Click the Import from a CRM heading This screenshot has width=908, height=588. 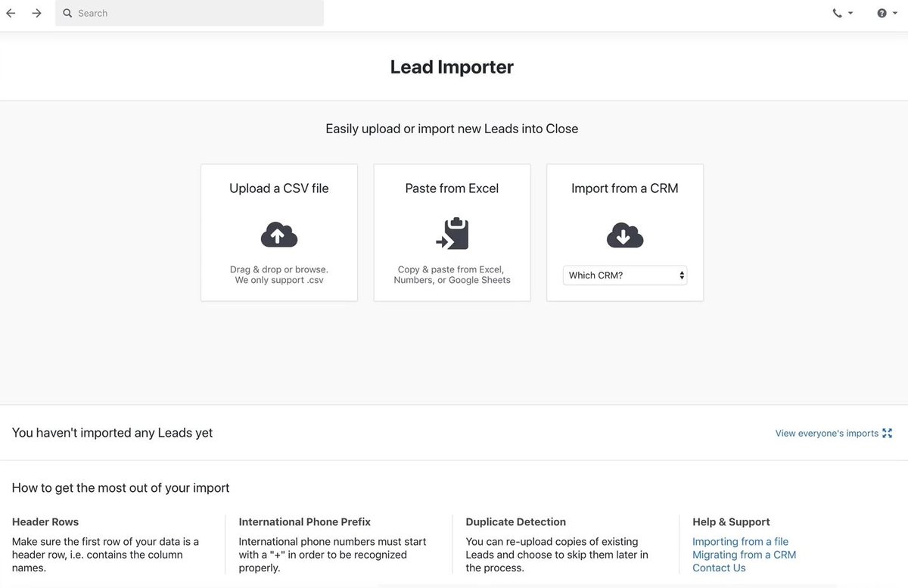pos(625,188)
